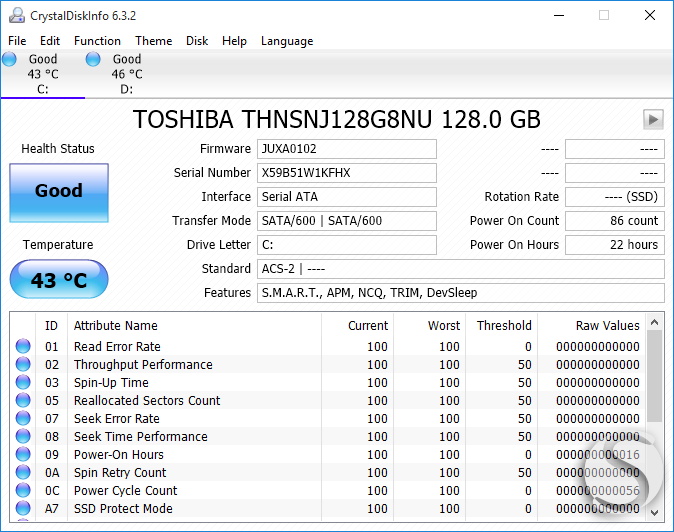Viewport: 674px width, 532px height.
Task: Click the Good health status button
Action: click(59, 193)
